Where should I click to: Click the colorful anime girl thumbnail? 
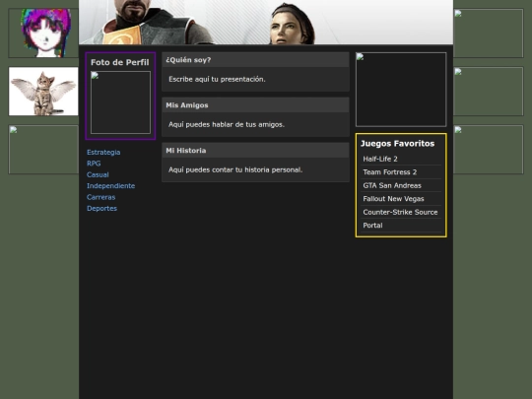tap(43, 33)
